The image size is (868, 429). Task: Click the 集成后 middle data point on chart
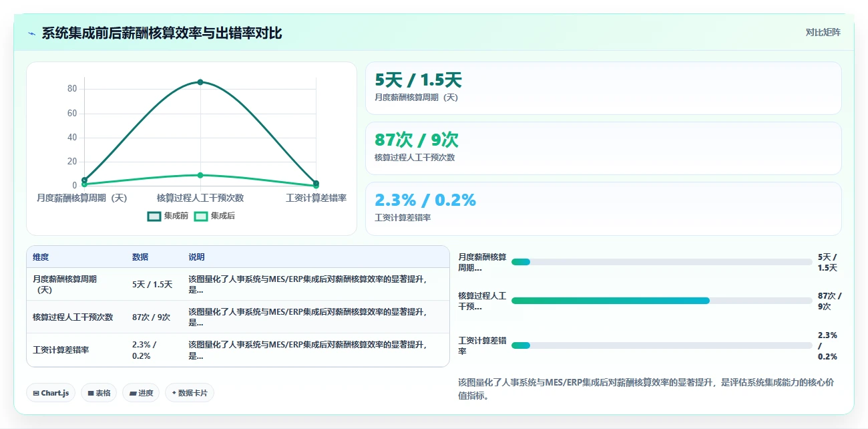(200, 175)
